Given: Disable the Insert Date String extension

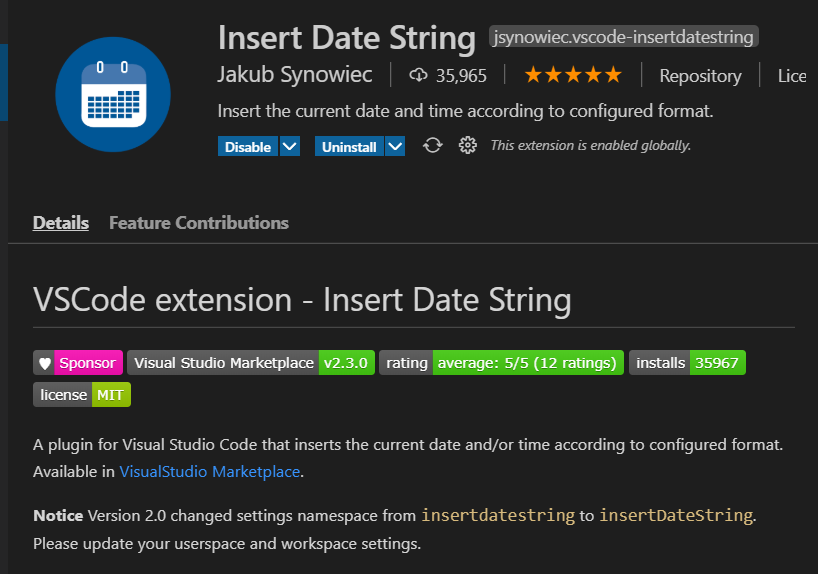Looking at the screenshot, I should [248, 147].
